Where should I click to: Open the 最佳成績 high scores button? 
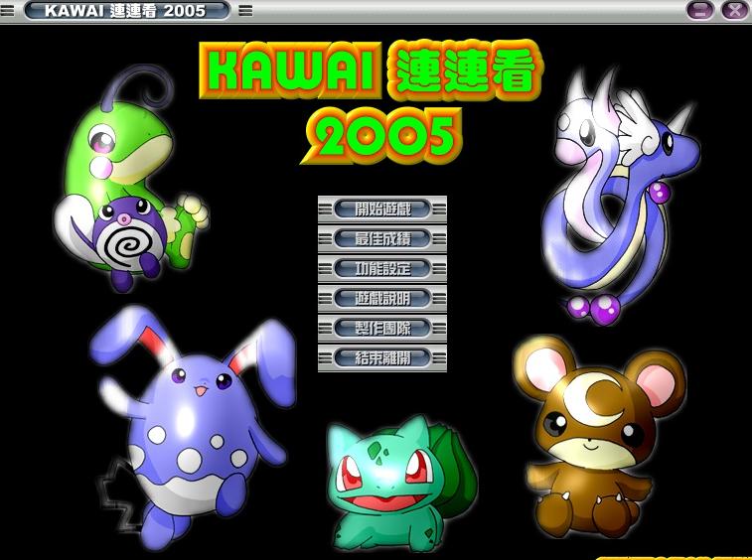382,238
